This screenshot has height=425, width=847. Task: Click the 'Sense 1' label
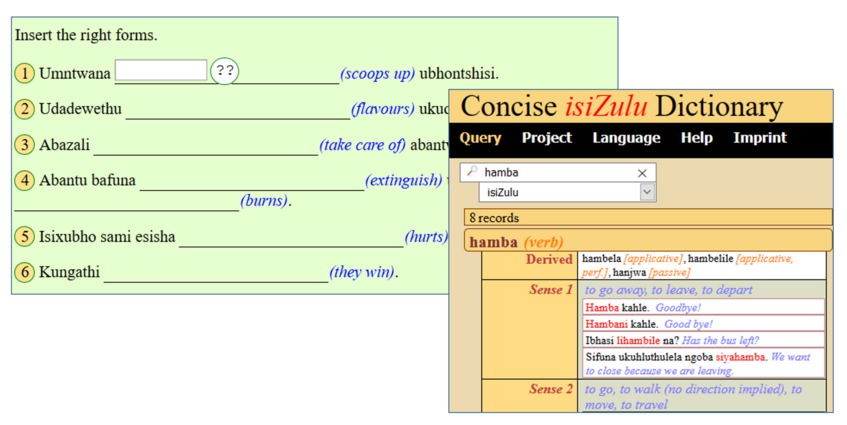[x=550, y=289]
